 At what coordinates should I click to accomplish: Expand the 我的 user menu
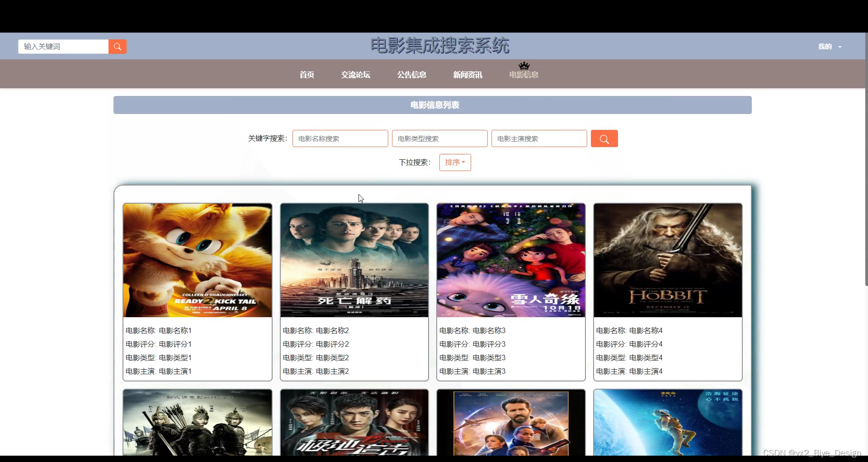[830, 47]
